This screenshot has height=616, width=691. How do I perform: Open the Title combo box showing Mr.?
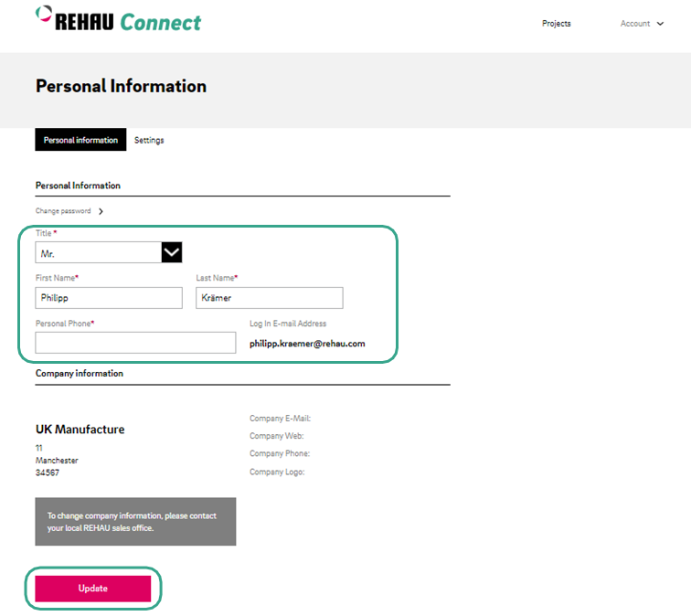pyautogui.click(x=99, y=252)
